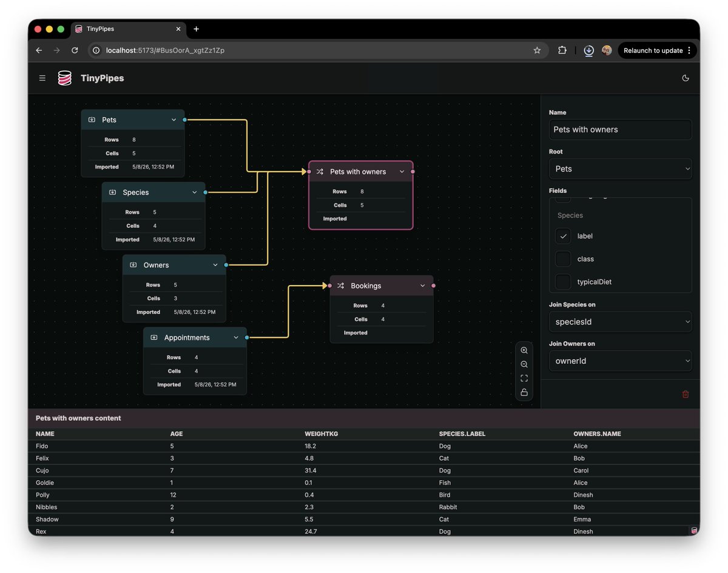Image resolution: width=728 pixels, height=573 pixels.
Task: Delete the node with the trash icon
Action: [686, 394]
